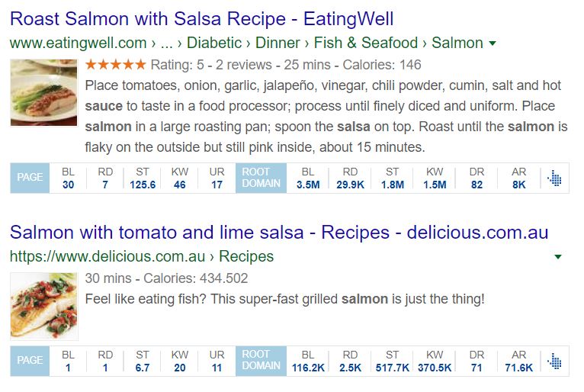View the roast salmon thumbnail image
Image resolution: width=584 pixels, height=392 pixels.
pos(44,92)
